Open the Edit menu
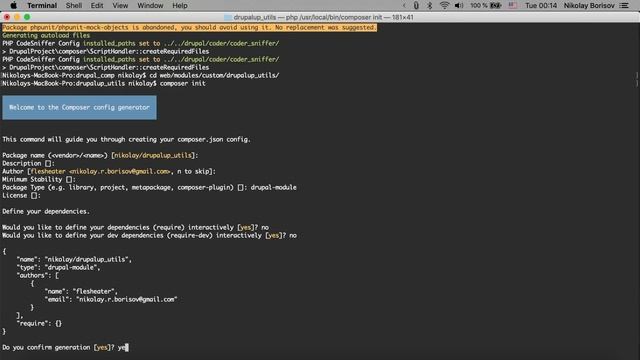This screenshot has height=360, width=640. point(97,5)
